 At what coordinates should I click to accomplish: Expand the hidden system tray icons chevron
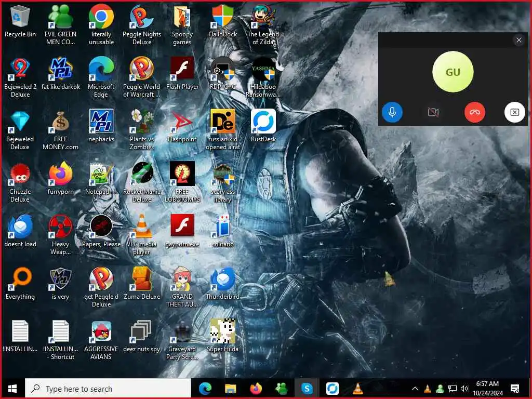(x=415, y=389)
